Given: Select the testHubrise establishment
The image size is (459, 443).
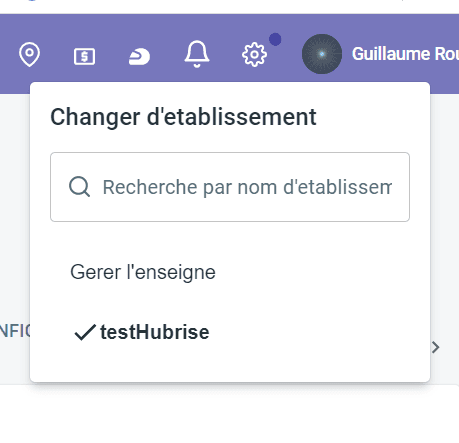Looking at the screenshot, I should tap(155, 332).
